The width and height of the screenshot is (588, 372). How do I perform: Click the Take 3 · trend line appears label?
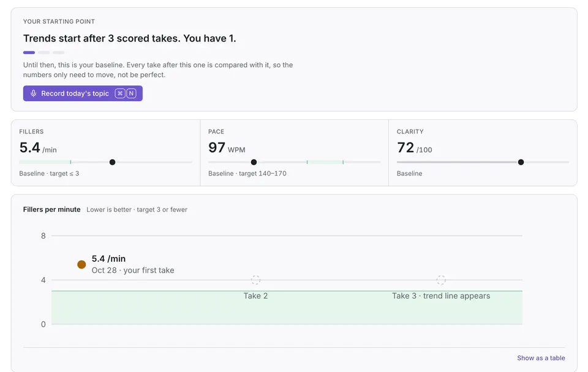click(441, 296)
